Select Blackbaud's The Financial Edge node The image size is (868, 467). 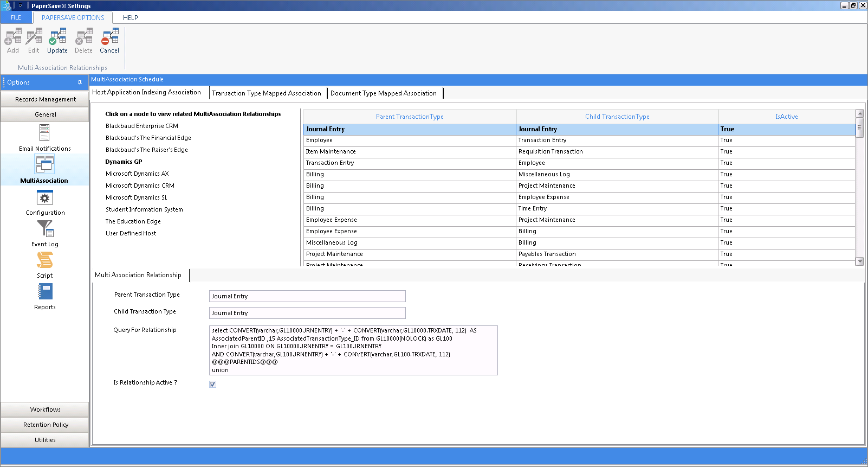click(148, 138)
